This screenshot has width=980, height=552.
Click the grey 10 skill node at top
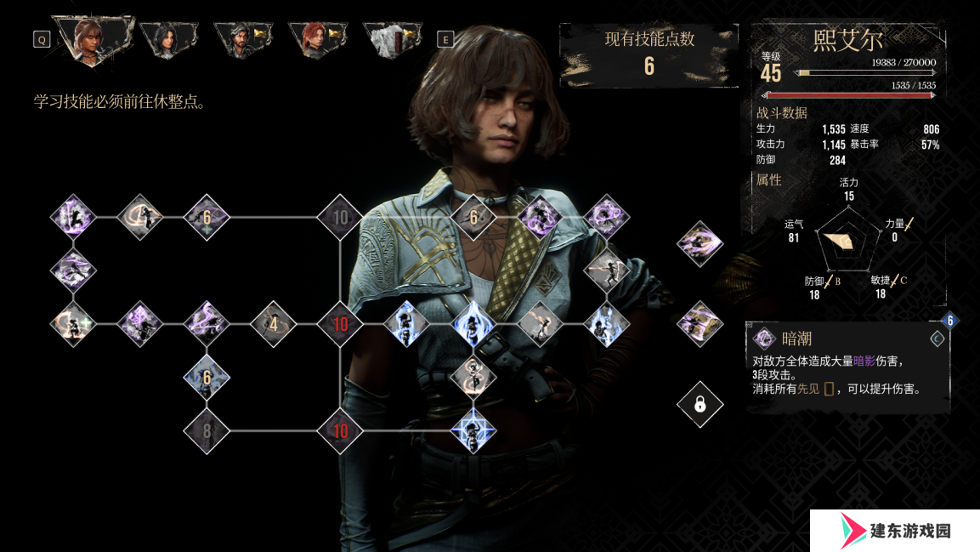pos(340,217)
